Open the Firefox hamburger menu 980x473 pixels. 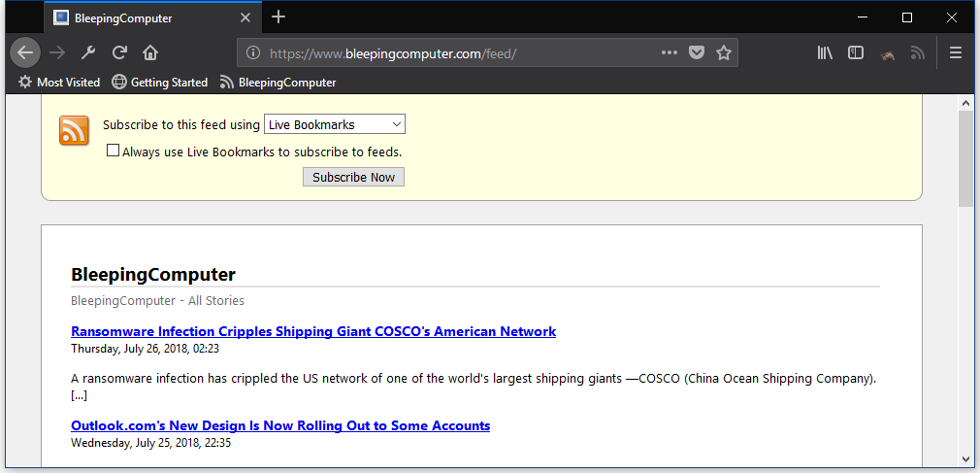956,53
